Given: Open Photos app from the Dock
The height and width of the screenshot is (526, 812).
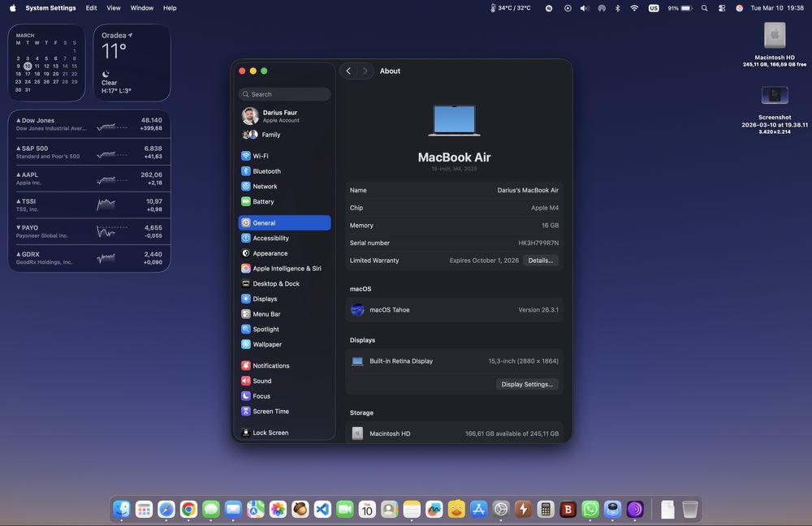Looking at the screenshot, I should (x=278, y=510).
